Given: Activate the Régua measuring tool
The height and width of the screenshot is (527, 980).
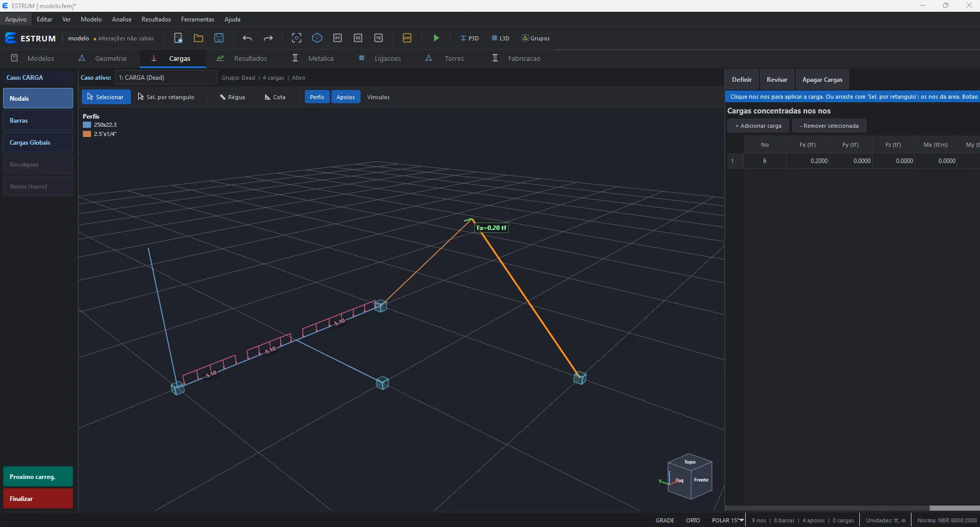Looking at the screenshot, I should tap(232, 97).
